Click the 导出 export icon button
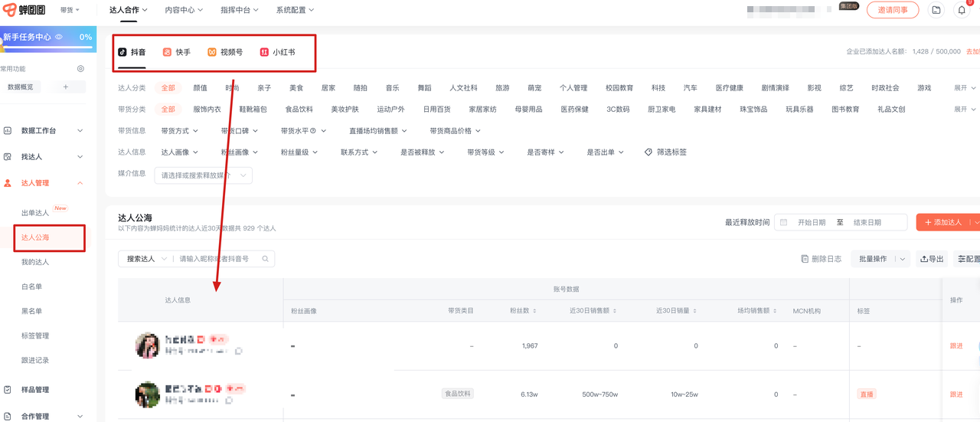The image size is (980, 422). 932,259
